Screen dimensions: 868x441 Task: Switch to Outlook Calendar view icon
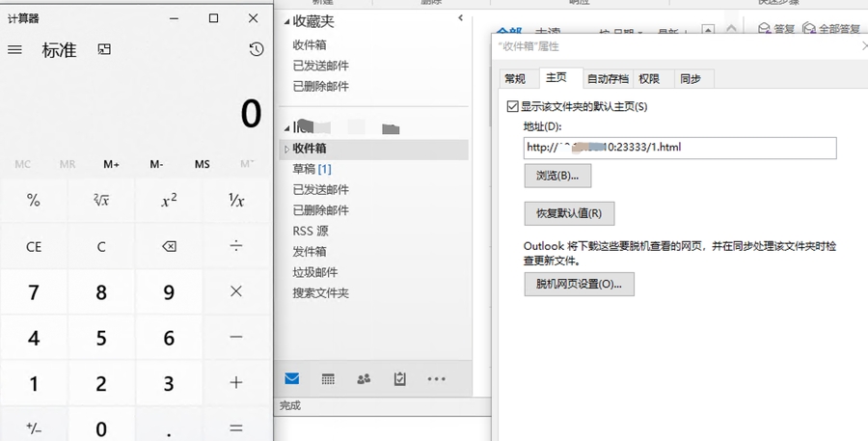tap(328, 379)
